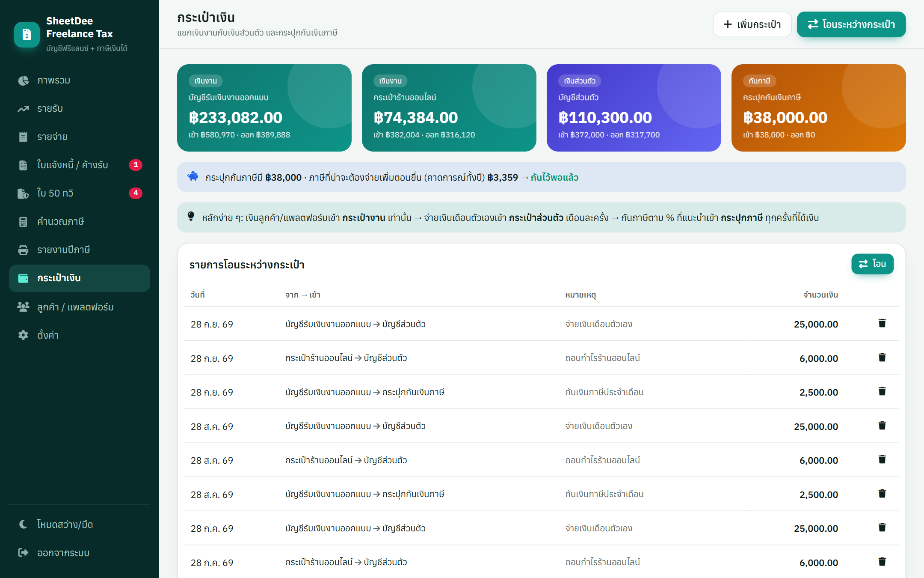Delete the 28 ก.ค. 69 ถอนกำไรร้านออนไลน์ transfer
924x578 pixels.
[x=882, y=562]
